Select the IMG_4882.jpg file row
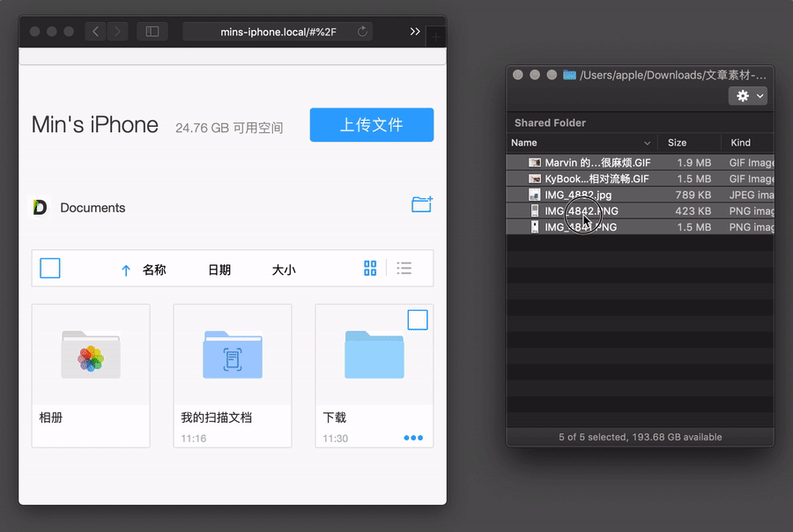 coord(641,195)
